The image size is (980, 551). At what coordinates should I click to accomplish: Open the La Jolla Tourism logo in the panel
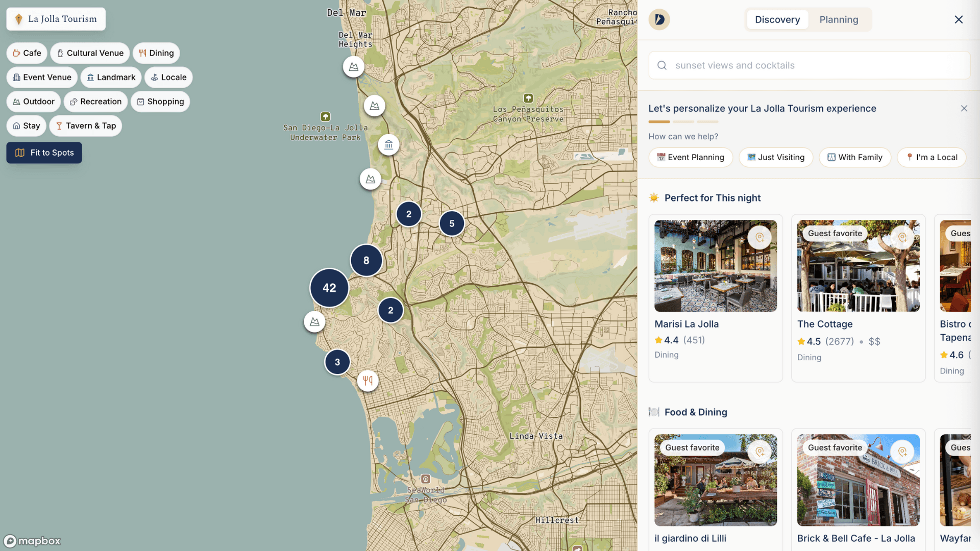(659, 19)
